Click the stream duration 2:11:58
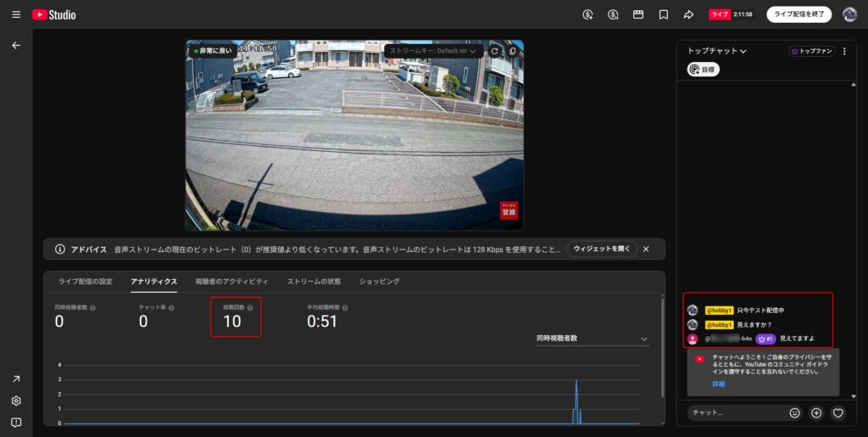The height and width of the screenshot is (437, 868). (743, 14)
